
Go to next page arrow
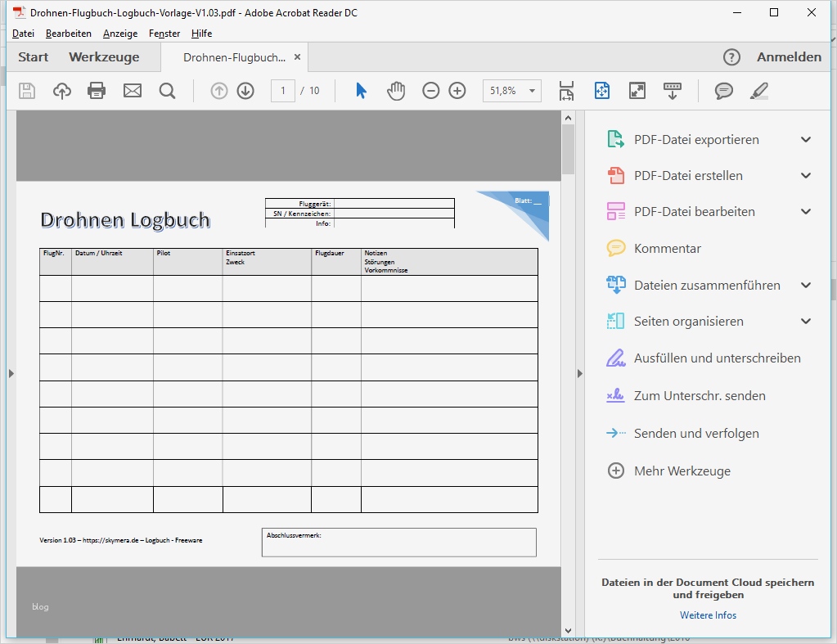245,91
